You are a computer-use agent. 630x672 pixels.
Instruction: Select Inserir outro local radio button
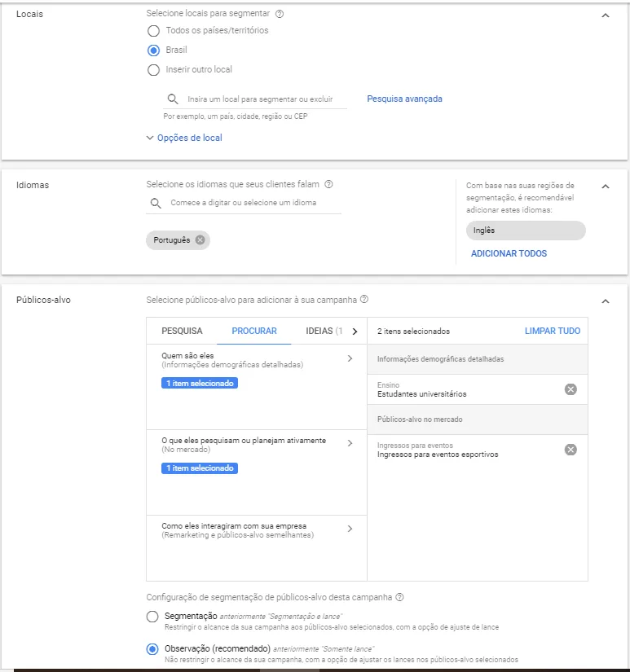[x=153, y=70]
